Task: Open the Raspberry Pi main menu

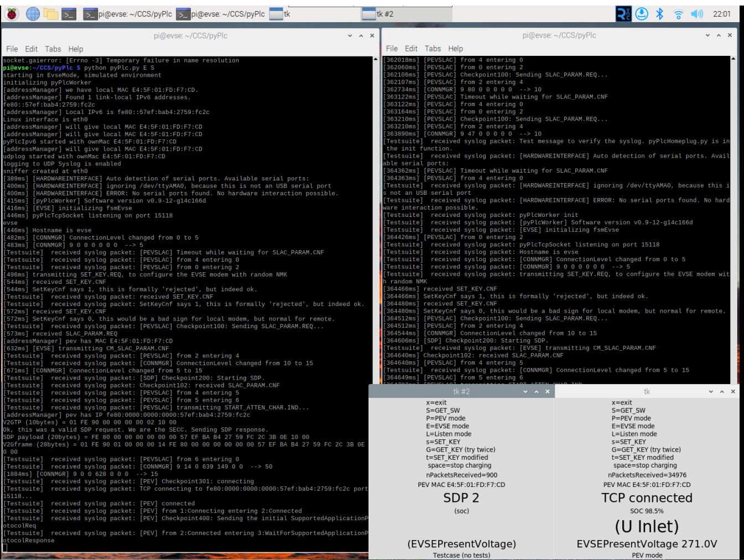Action: click(12, 14)
